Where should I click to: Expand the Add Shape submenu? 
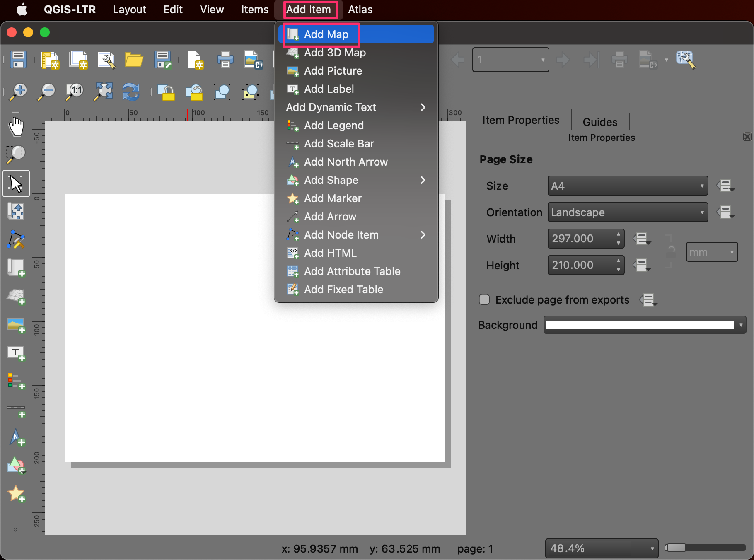click(356, 180)
